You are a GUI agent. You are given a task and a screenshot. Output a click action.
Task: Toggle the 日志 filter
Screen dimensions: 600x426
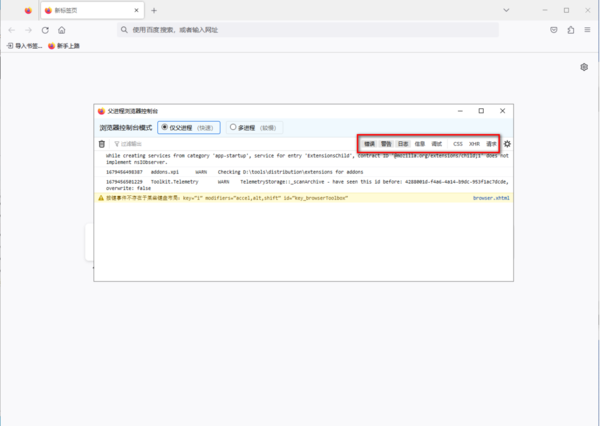coord(403,144)
